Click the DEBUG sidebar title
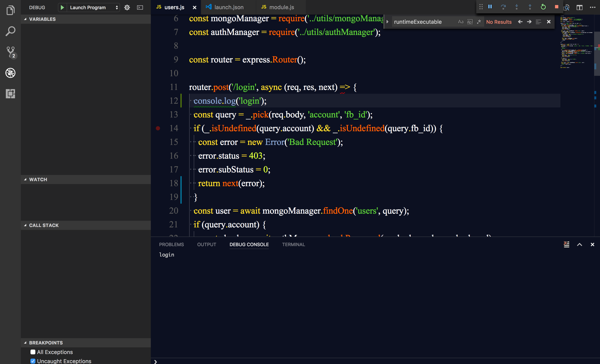The width and height of the screenshot is (600, 364). coord(37,7)
